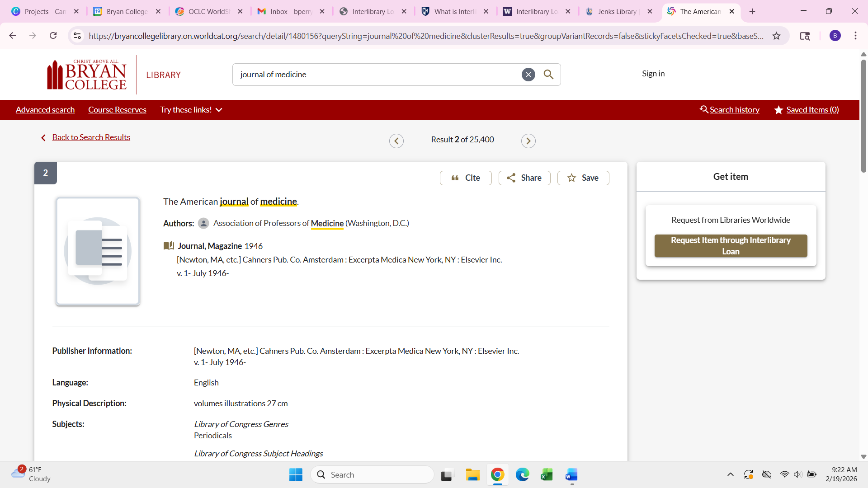Open Word from taskbar

pos(571,475)
